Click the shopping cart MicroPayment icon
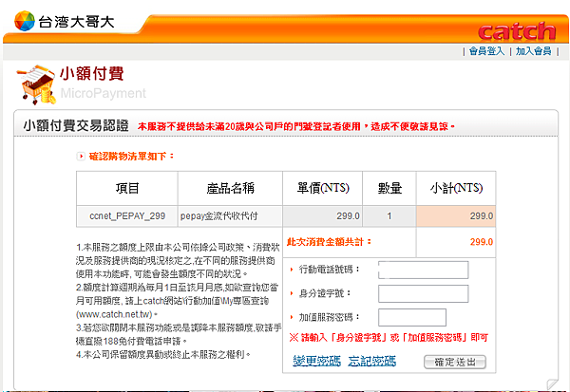This screenshot has width=570, height=392. pyautogui.click(x=36, y=84)
